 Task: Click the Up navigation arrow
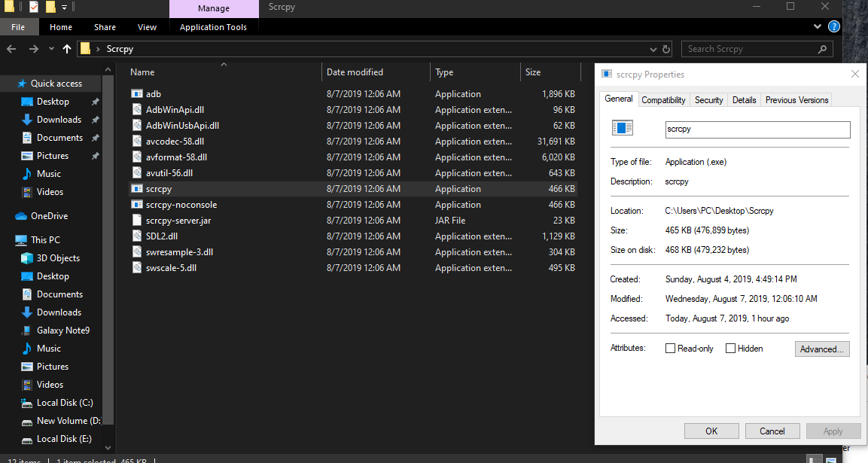pyautogui.click(x=67, y=48)
